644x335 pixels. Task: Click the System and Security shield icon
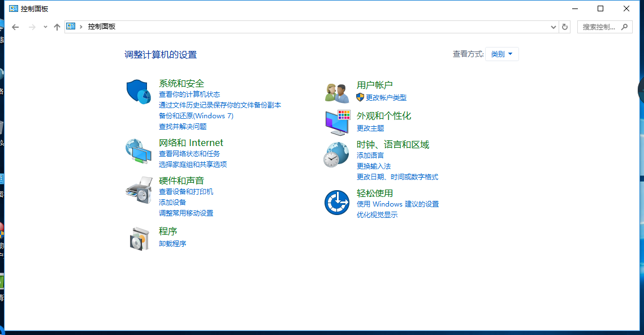[x=138, y=91]
